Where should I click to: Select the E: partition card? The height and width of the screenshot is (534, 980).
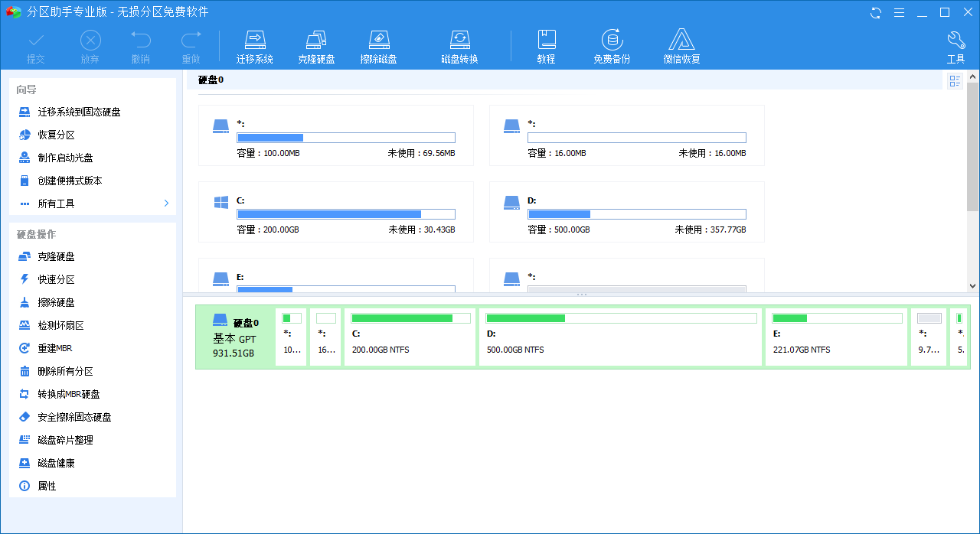point(336,275)
